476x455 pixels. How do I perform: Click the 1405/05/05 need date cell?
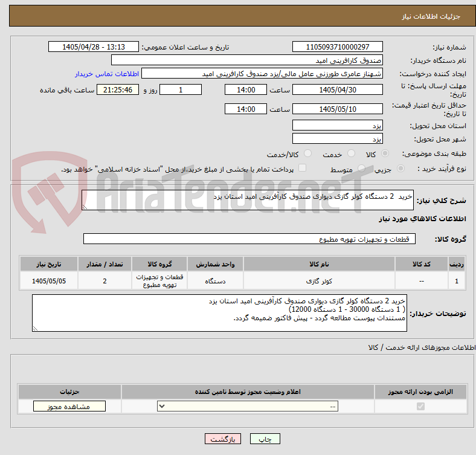(x=49, y=281)
